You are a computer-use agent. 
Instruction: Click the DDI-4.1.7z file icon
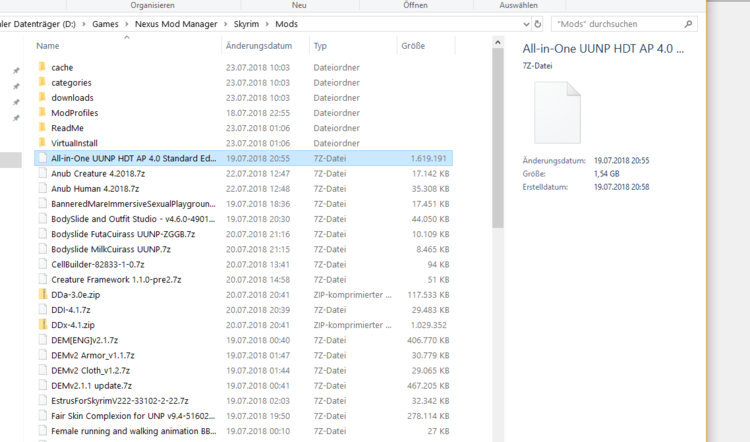(x=43, y=309)
